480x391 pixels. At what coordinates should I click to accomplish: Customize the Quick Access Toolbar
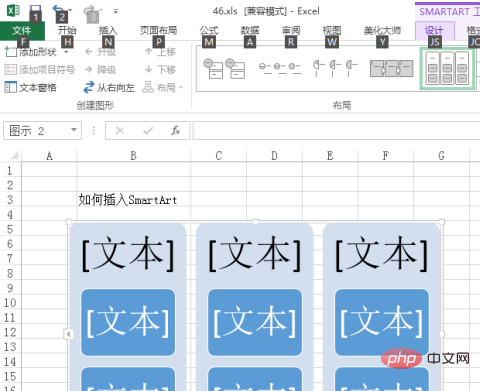click(116, 11)
